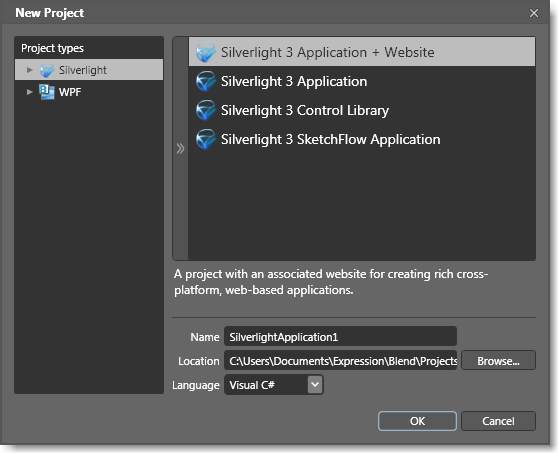Expand the Silverlight tree node arrow
The height and width of the screenshot is (453, 558).
pos(30,70)
